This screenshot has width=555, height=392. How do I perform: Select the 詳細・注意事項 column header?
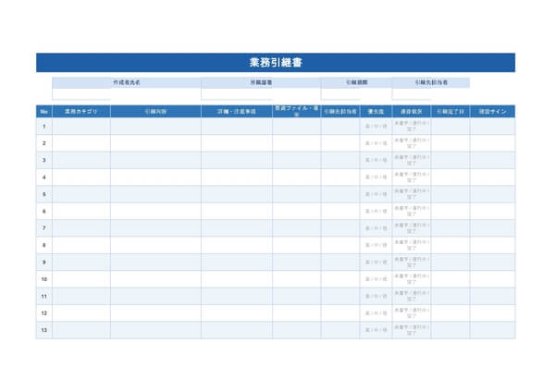(236, 111)
